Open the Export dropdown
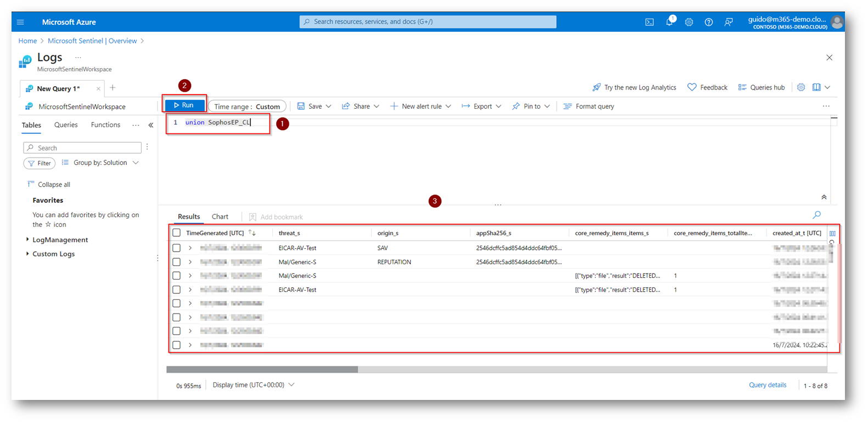Image resolution: width=868 pixels, height=423 pixels. coord(481,106)
